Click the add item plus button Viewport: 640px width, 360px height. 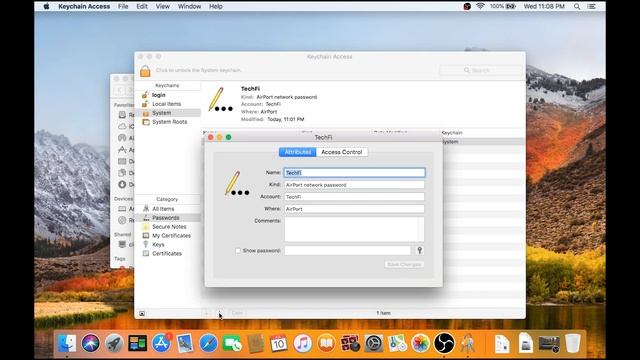pos(207,313)
